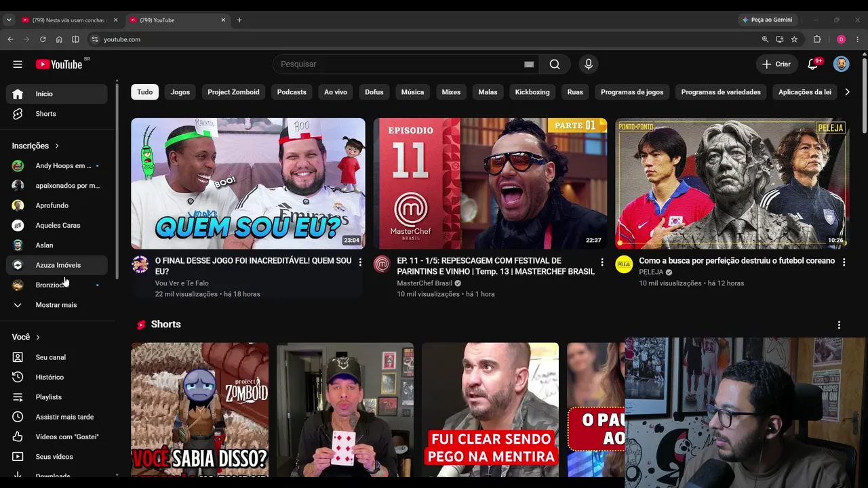Click the browser address bar showing youtube.com
This screenshot has height=488, width=868.
tap(427, 39)
